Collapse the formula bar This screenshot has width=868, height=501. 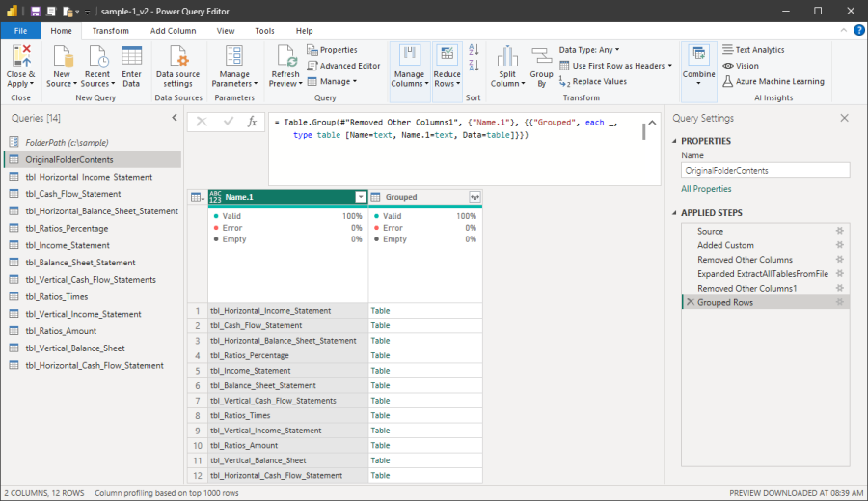[652, 123]
